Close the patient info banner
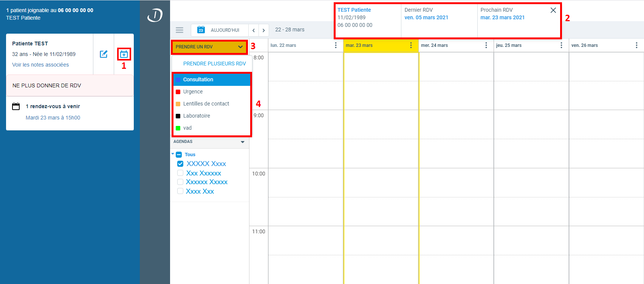 (x=553, y=10)
